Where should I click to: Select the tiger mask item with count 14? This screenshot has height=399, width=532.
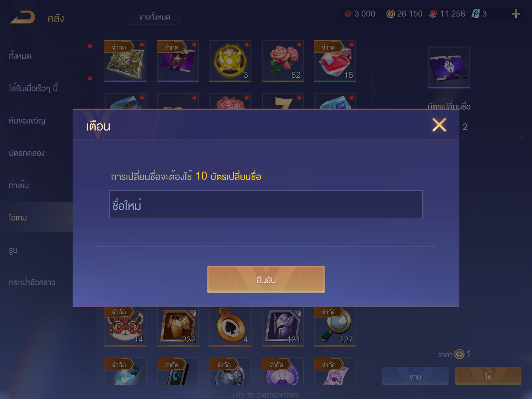[x=125, y=327]
